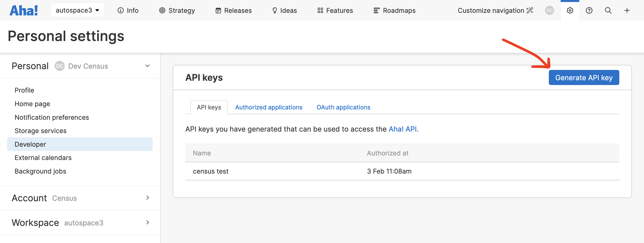Image resolution: width=644 pixels, height=243 pixels.
Task: Switch to Authorized applications tab
Action: tap(269, 107)
